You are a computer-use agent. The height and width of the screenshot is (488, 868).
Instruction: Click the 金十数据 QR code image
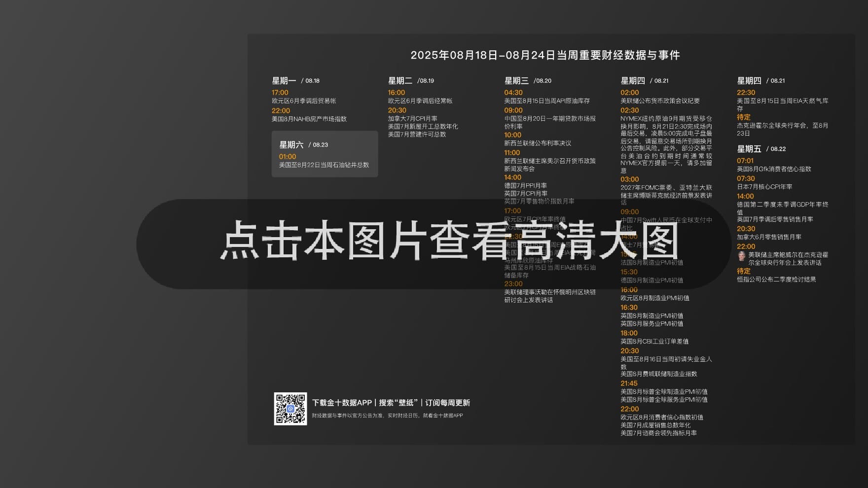(x=290, y=409)
